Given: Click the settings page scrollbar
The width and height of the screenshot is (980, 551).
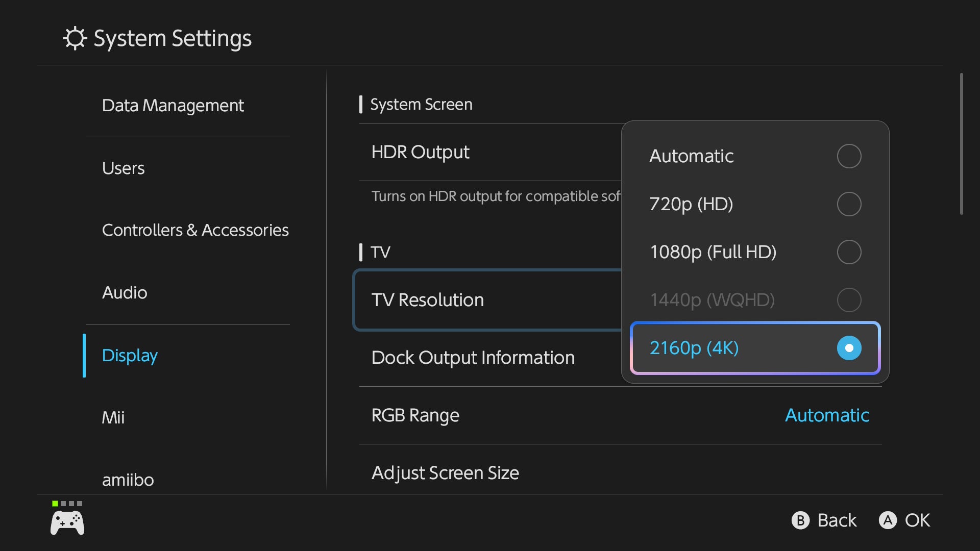Looking at the screenshot, I should (961, 144).
